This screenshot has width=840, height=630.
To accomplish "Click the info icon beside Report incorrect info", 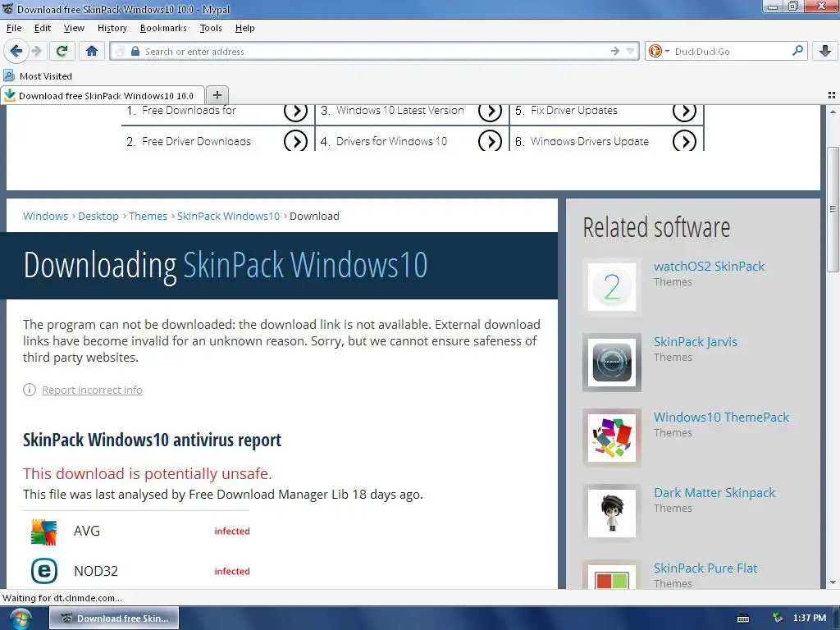I will [30, 390].
